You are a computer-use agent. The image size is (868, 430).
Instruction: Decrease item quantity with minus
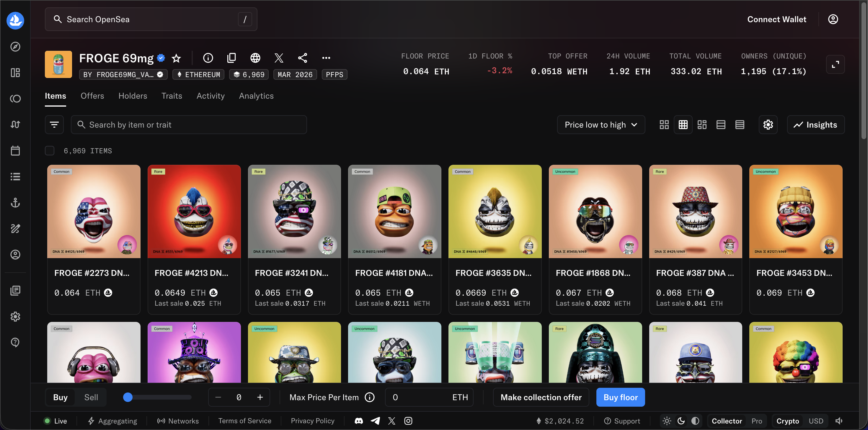click(218, 397)
